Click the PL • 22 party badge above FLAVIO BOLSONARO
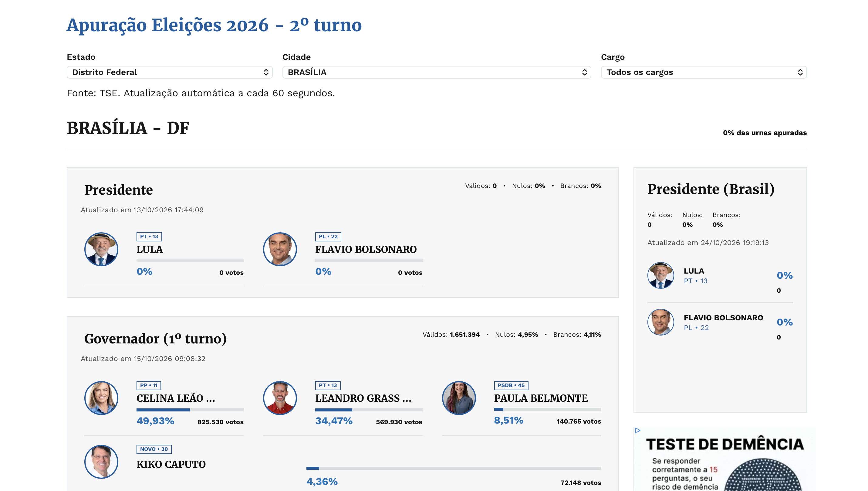Viewport: 868px width, 491px height. pyautogui.click(x=328, y=237)
